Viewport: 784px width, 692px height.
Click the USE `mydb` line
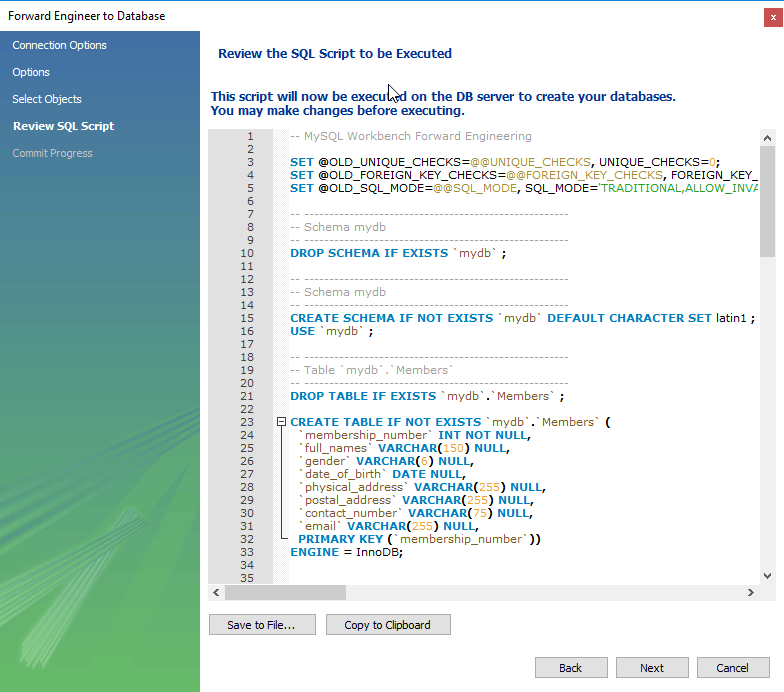click(x=332, y=331)
